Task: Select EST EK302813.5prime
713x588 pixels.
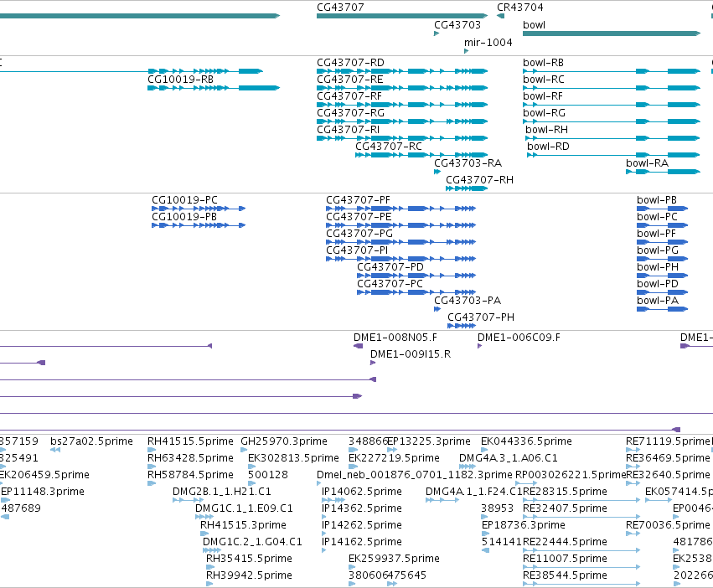Action: pos(252,467)
